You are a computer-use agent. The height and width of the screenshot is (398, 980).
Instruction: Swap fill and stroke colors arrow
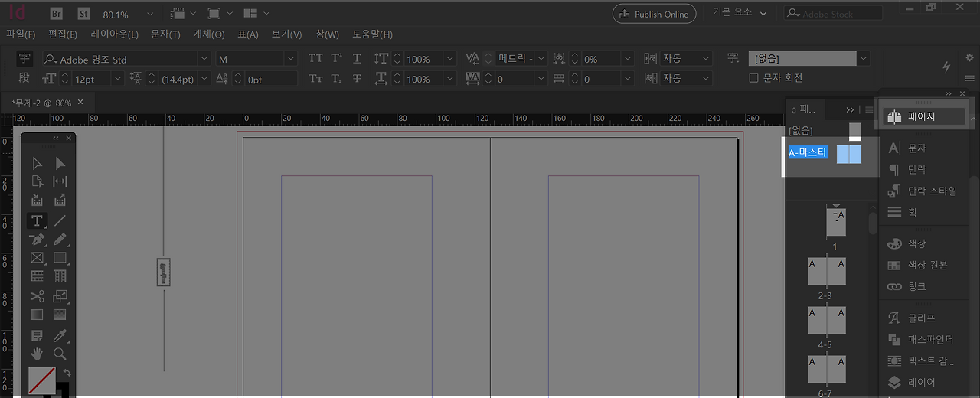click(x=67, y=372)
